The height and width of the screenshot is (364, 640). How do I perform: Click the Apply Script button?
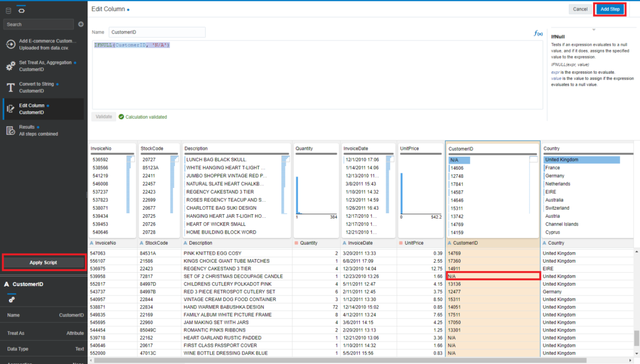(43, 262)
